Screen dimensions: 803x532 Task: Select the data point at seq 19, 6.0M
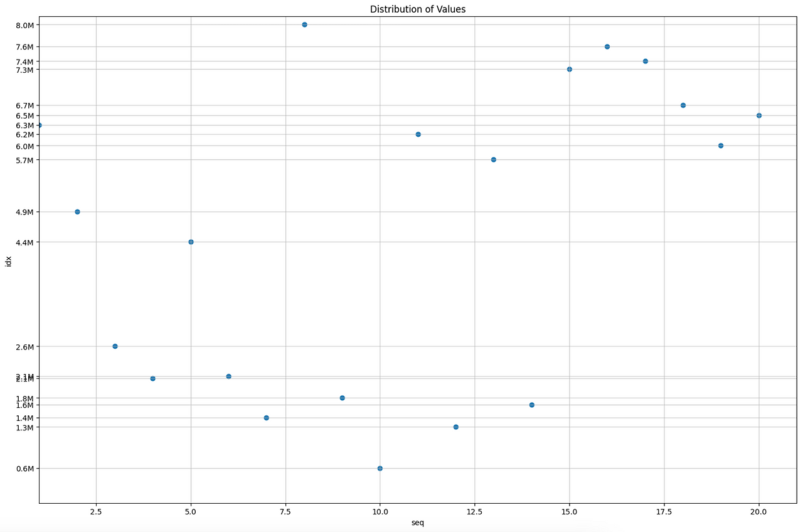click(x=721, y=146)
